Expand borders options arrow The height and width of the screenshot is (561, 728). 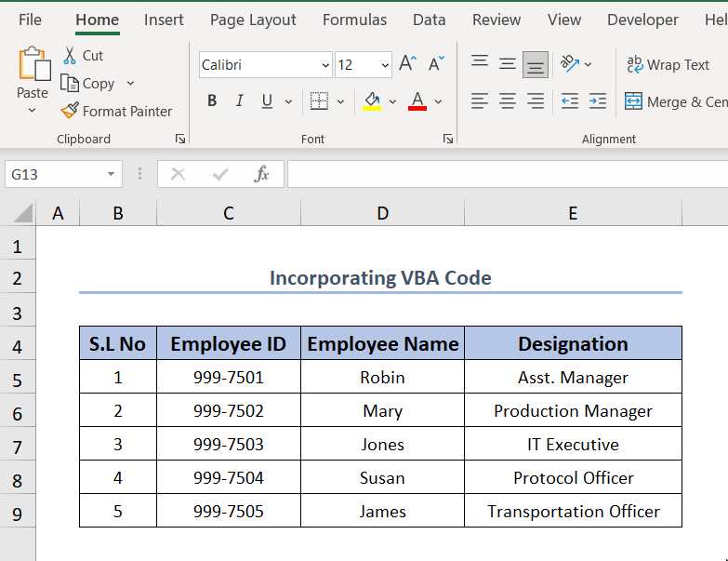tap(341, 101)
